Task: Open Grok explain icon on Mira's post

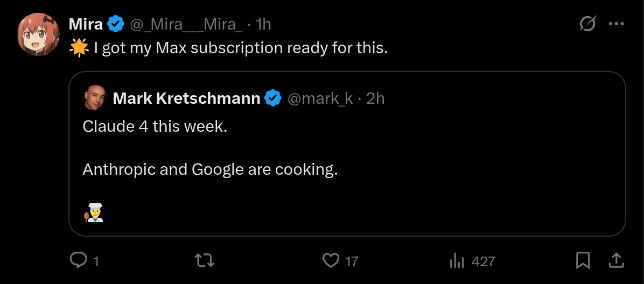Action: 587,24
